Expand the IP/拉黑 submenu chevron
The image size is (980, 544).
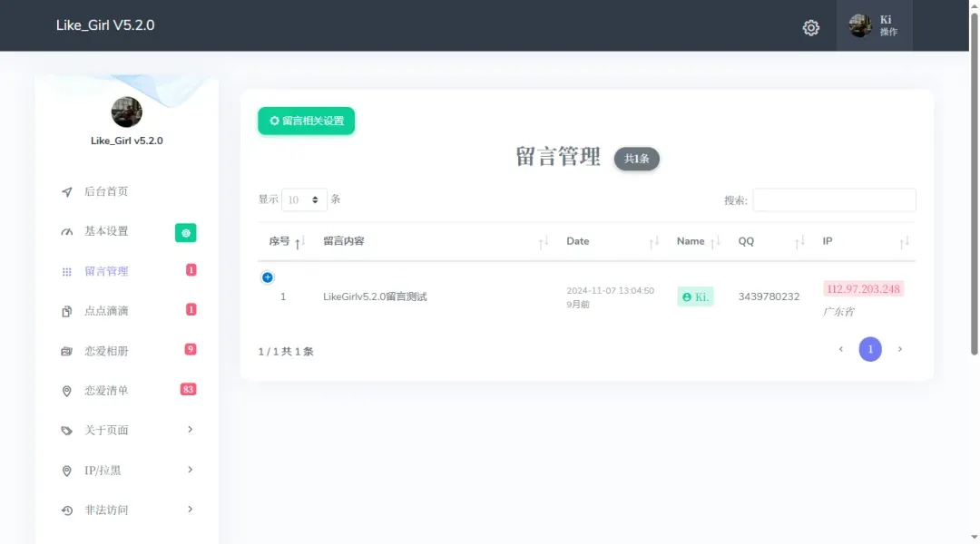click(190, 469)
